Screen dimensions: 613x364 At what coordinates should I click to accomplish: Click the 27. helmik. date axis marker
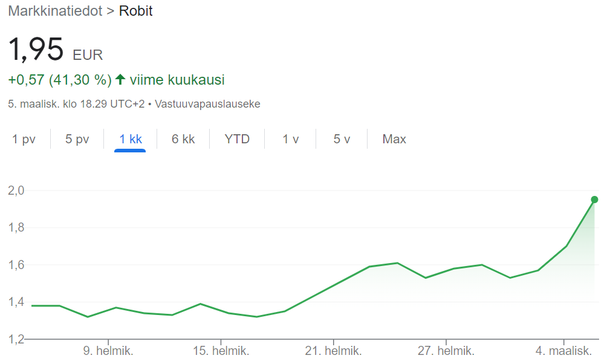[x=446, y=351]
